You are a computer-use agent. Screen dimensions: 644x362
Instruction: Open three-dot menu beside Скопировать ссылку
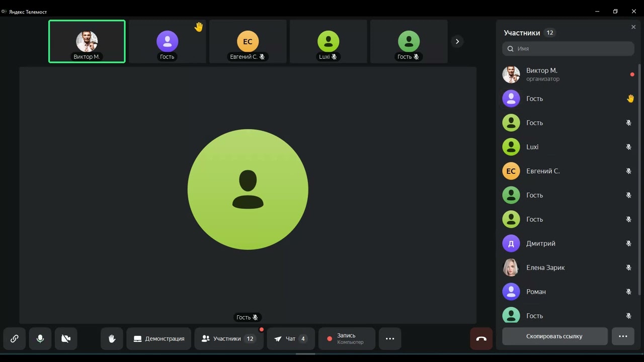click(623, 336)
